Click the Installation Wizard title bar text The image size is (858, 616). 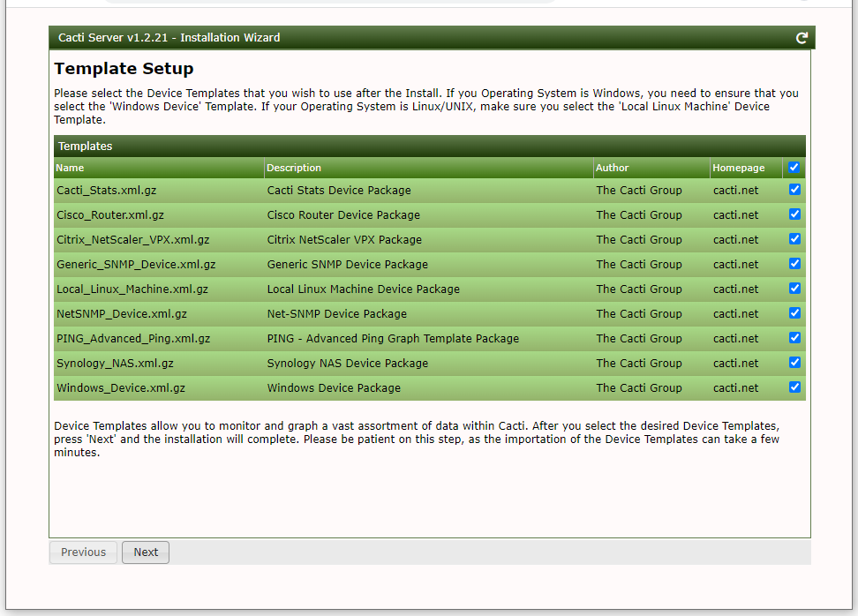169,38
